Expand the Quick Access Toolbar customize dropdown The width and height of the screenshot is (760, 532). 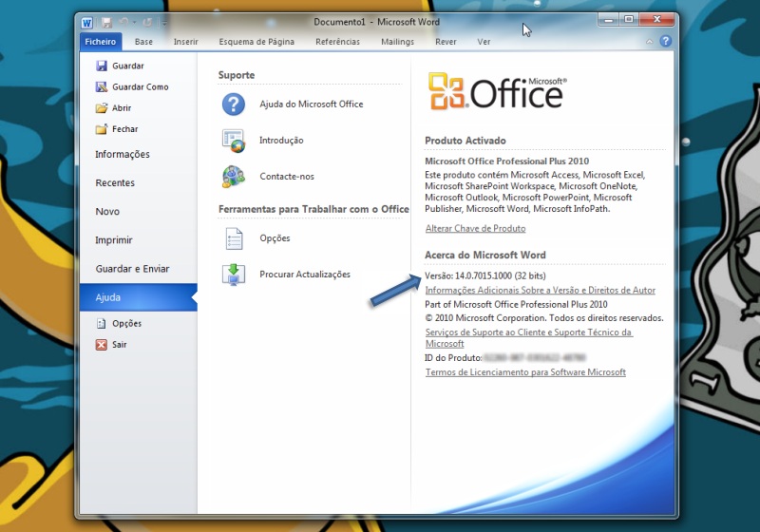[x=164, y=22]
